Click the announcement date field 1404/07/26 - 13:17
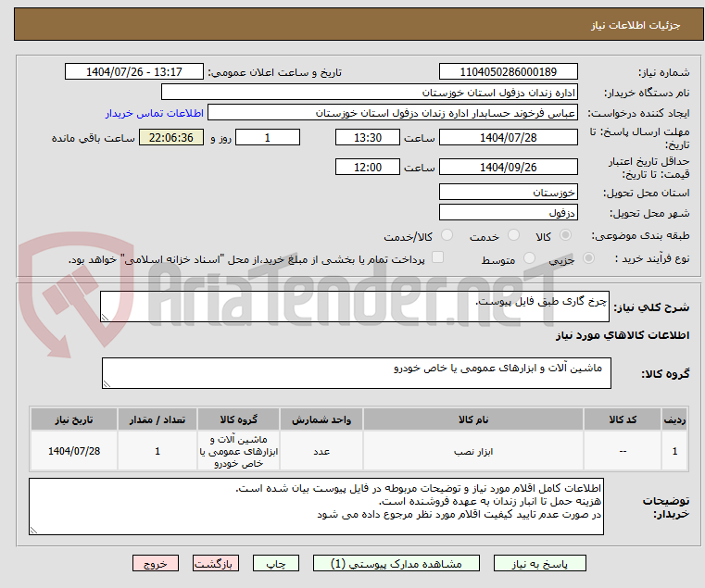The width and height of the screenshot is (705, 588). coord(134,72)
